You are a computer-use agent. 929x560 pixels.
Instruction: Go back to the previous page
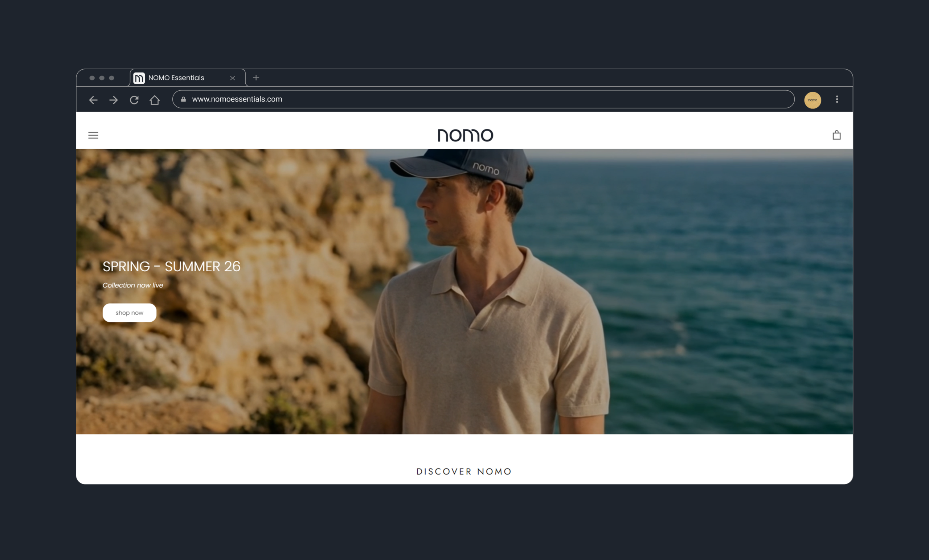click(x=93, y=100)
